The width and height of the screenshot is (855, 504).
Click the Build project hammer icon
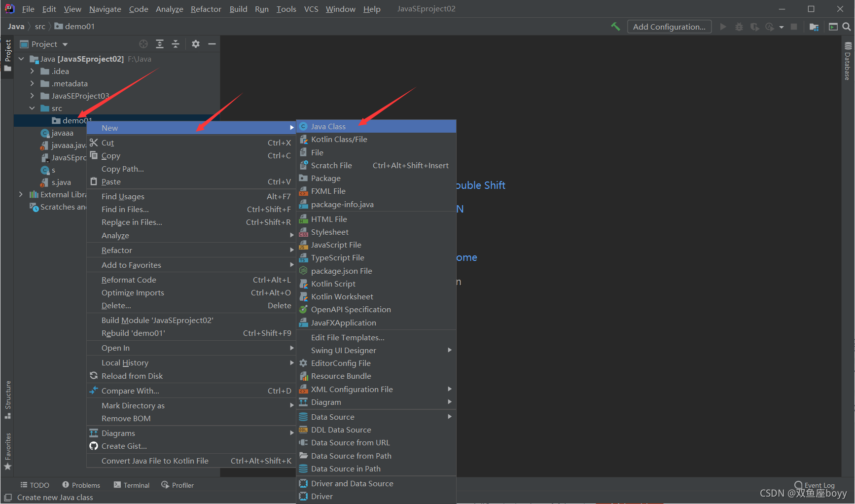point(615,27)
